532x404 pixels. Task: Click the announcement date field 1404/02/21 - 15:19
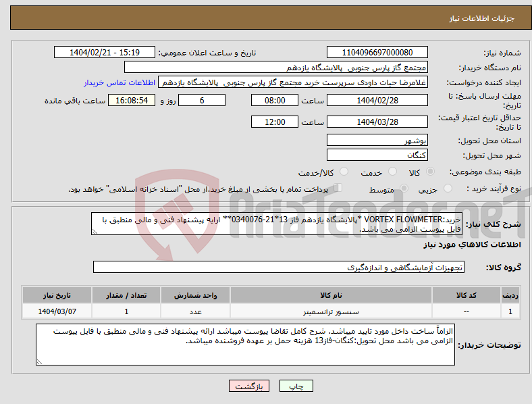(x=105, y=52)
